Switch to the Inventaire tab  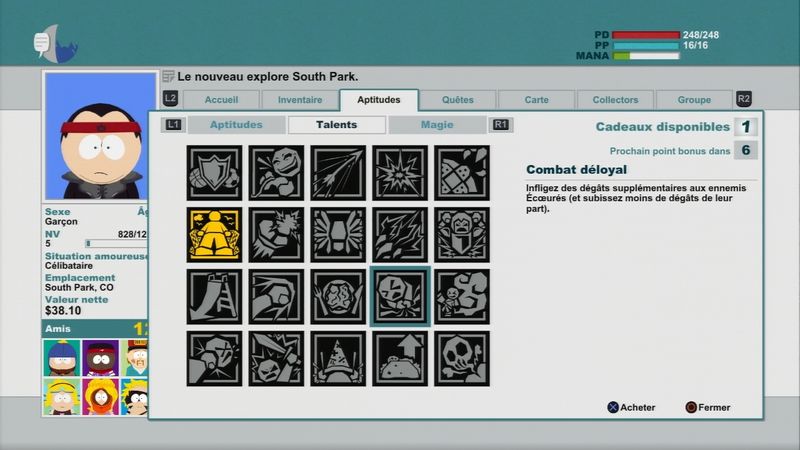click(300, 100)
